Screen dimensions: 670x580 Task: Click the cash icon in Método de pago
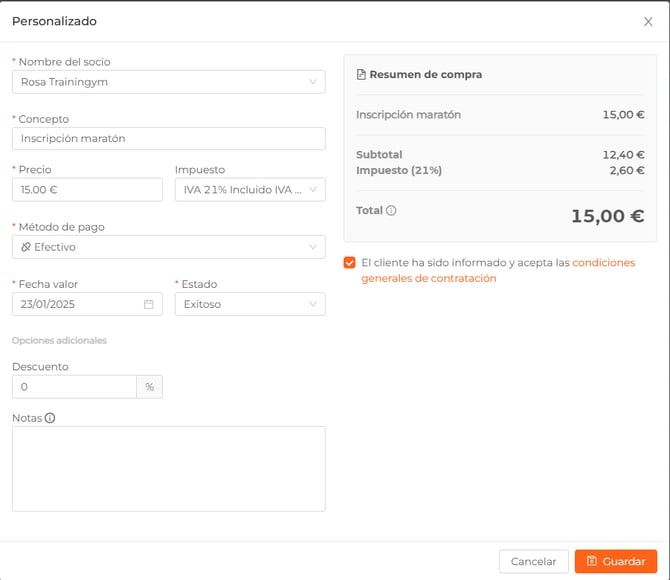pyautogui.click(x=26, y=247)
